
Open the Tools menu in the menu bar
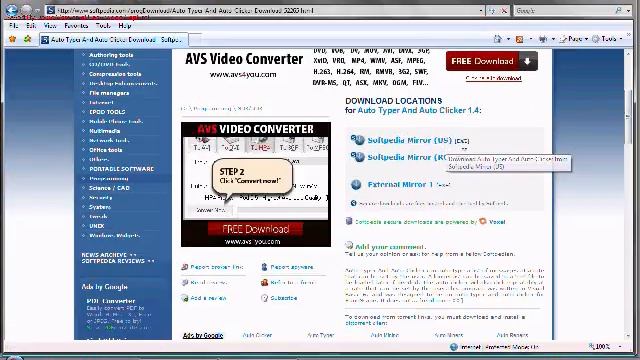click(103, 26)
